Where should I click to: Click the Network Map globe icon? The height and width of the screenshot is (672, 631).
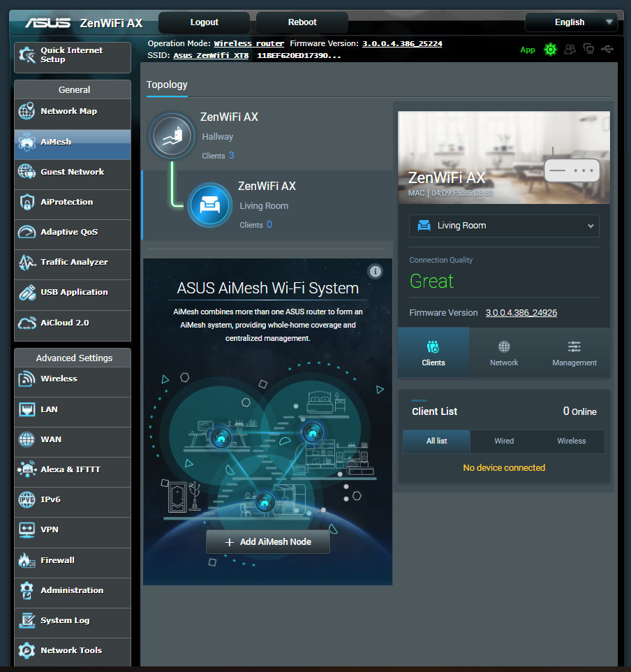click(x=27, y=111)
